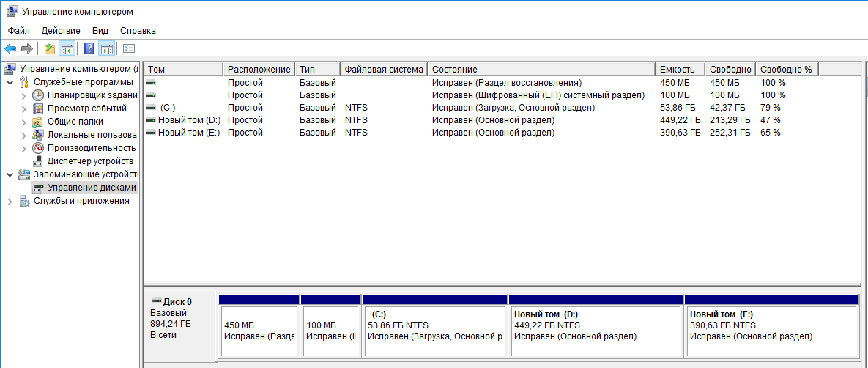
Task: Select the Диск 0 Базовый disk header
Action: click(x=180, y=326)
